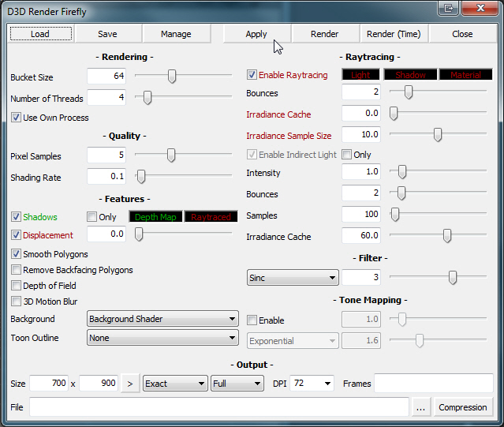
Task: Close the D3D Render Firefly window
Action: (x=480, y=8)
